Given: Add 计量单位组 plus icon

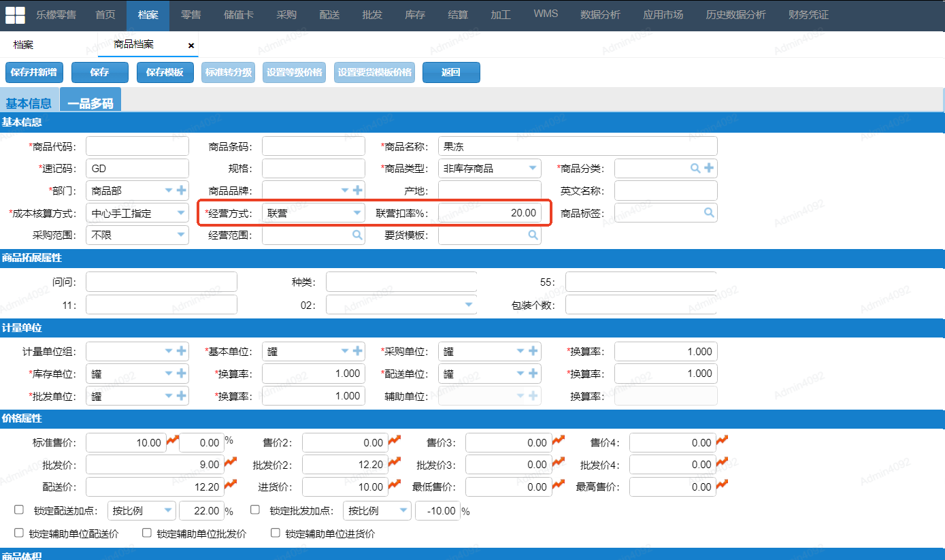Looking at the screenshot, I should click(181, 351).
